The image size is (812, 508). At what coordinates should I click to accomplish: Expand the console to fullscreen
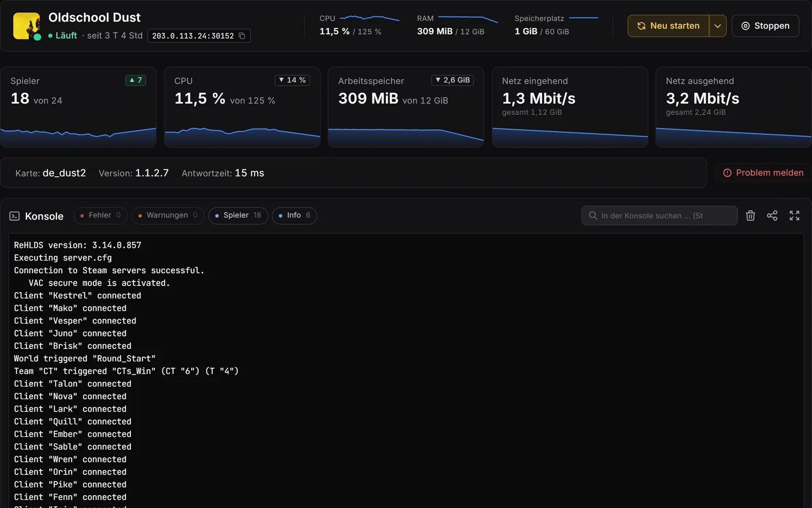794,215
